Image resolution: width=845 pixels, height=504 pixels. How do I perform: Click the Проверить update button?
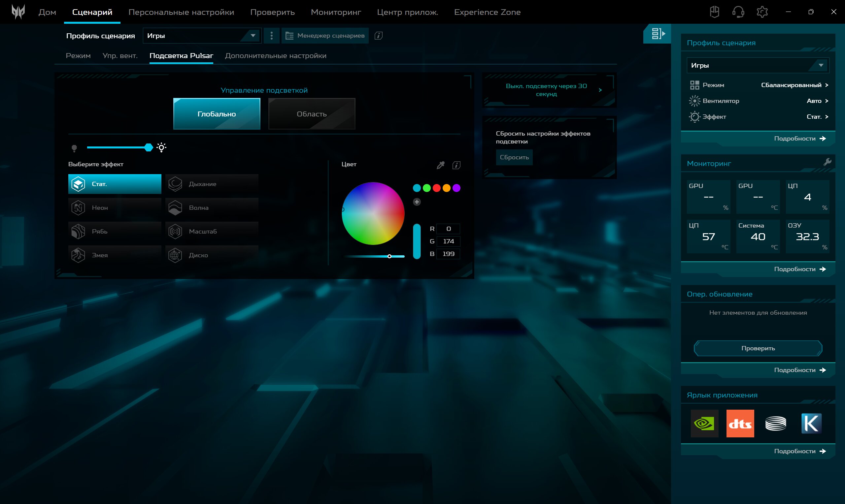(758, 348)
